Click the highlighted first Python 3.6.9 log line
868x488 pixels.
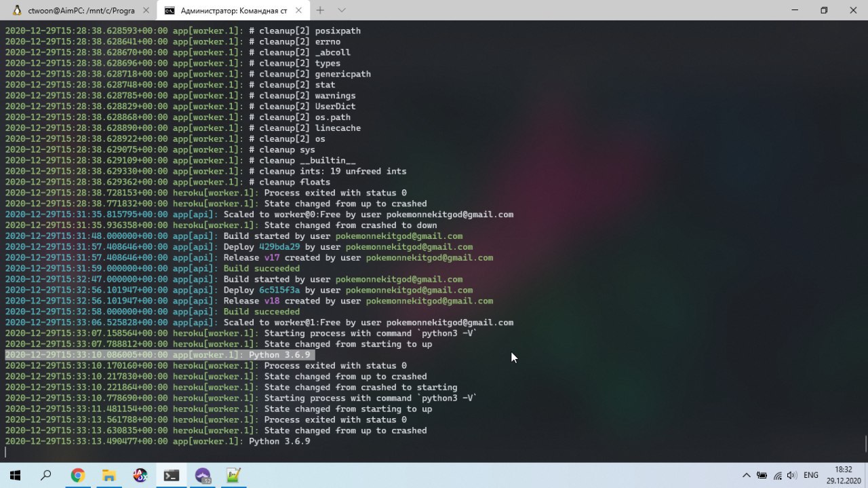159,355
